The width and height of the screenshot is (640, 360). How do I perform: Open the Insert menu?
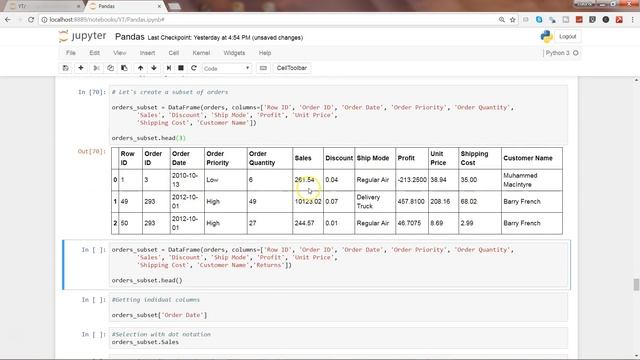coord(147,53)
